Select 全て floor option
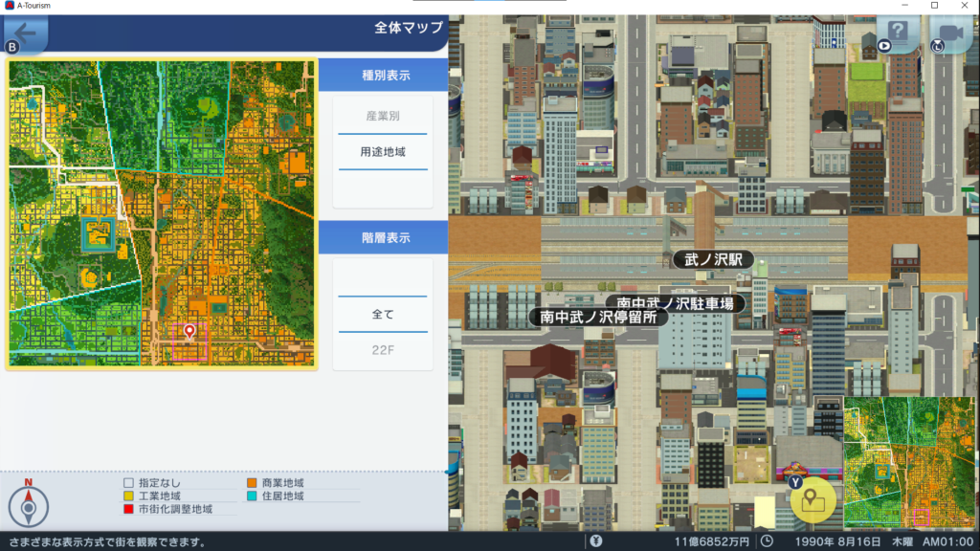Image resolution: width=980 pixels, height=551 pixels. pos(383,314)
